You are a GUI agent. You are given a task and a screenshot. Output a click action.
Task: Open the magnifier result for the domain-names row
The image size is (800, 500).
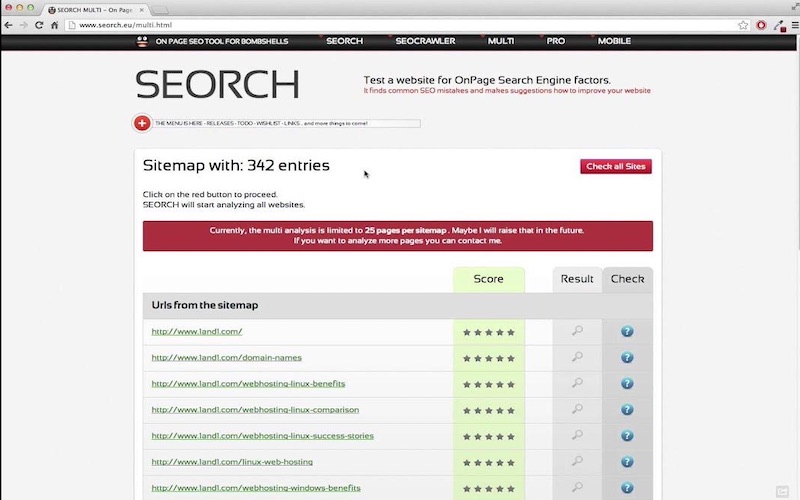pyautogui.click(x=577, y=357)
